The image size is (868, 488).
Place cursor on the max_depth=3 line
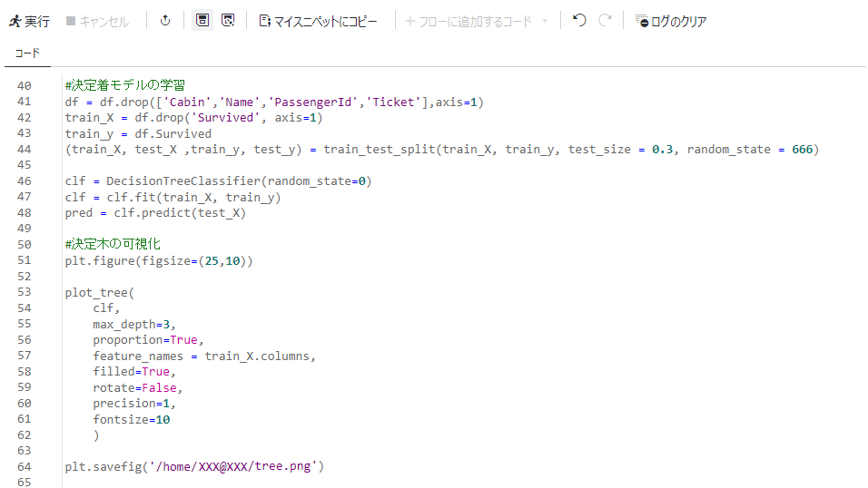[x=134, y=324]
